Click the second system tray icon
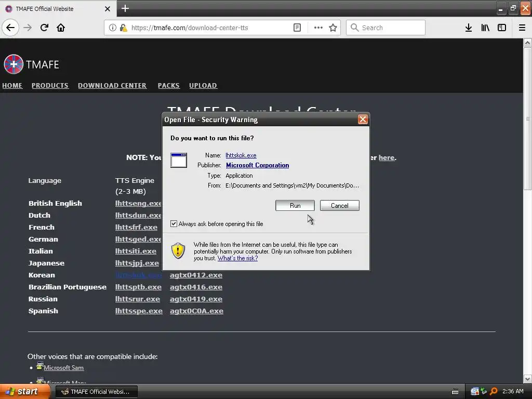The width and height of the screenshot is (532, 399). point(484,392)
